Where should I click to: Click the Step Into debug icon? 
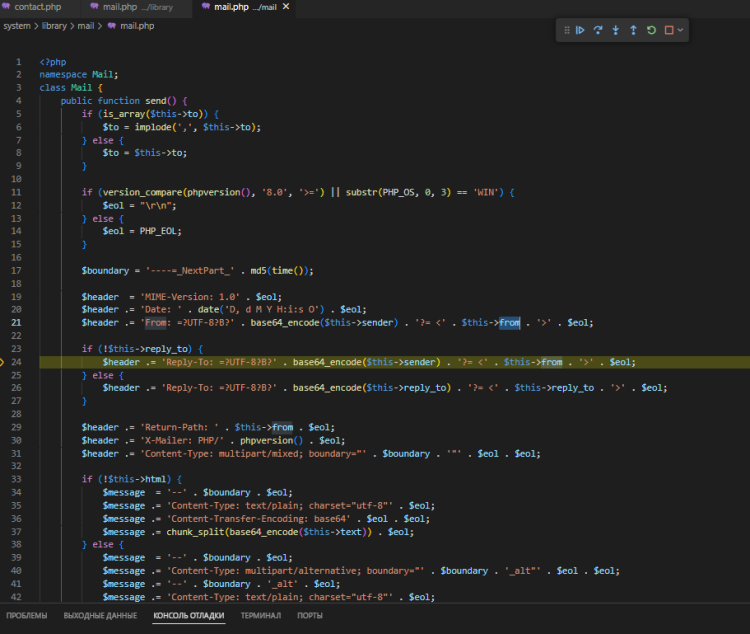tap(616, 31)
